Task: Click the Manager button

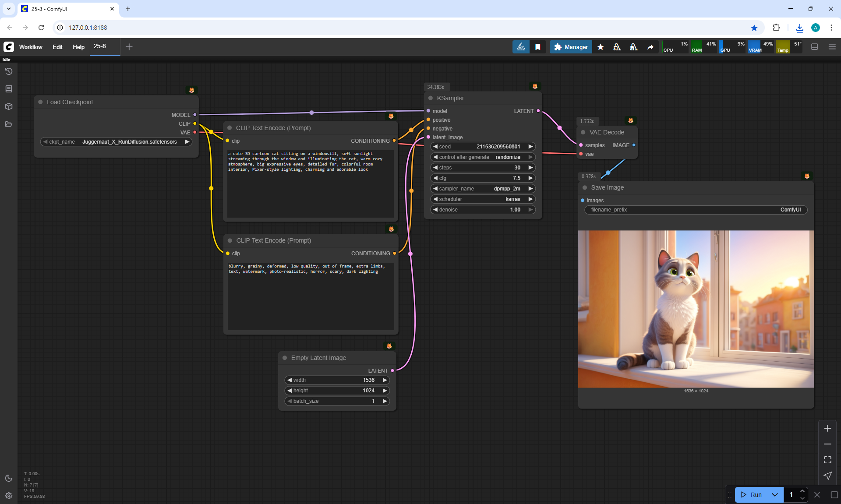Action: pyautogui.click(x=571, y=47)
